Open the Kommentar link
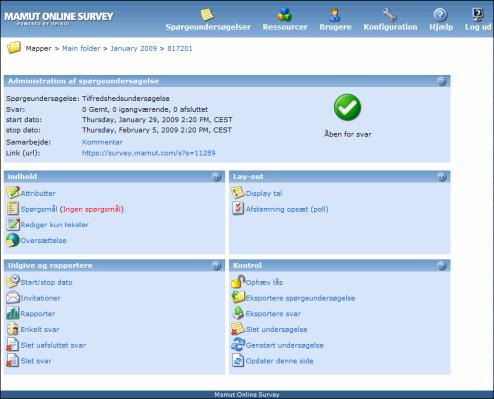The width and height of the screenshot is (494, 399). [102, 142]
